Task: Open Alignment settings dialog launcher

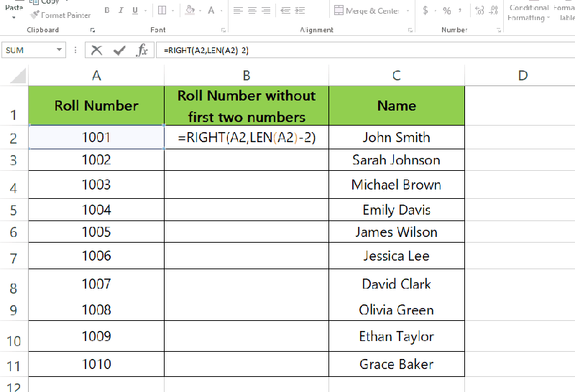Action: point(410,30)
